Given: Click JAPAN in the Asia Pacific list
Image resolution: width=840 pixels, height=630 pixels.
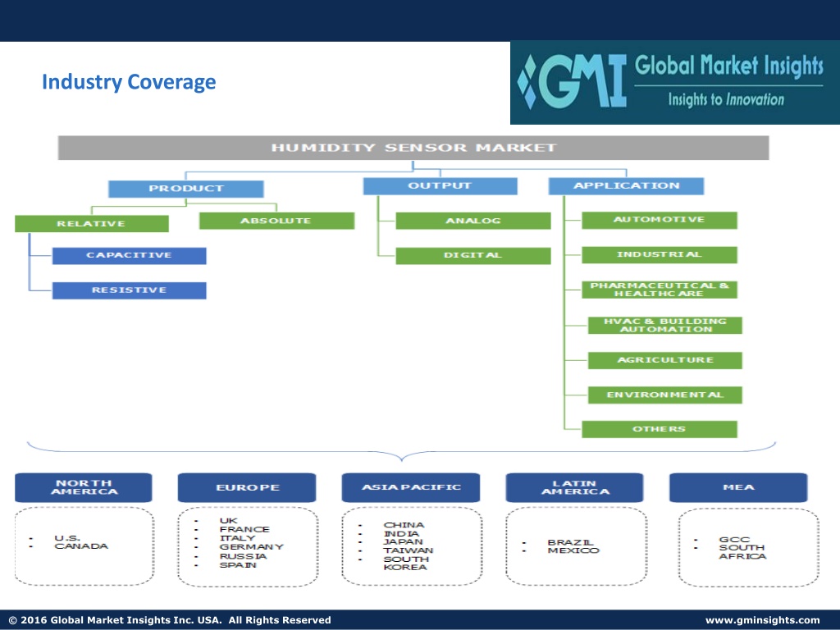Looking at the screenshot, I should point(404,541).
